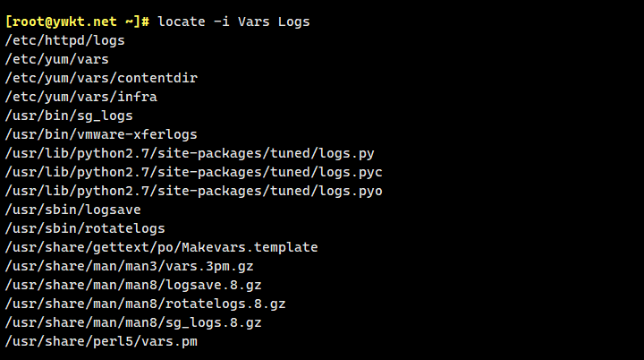Click the /usr/bin/vmware-xferlogs path
Image resolution: width=644 pixels, height=360 pixels.
coord(101,134)
